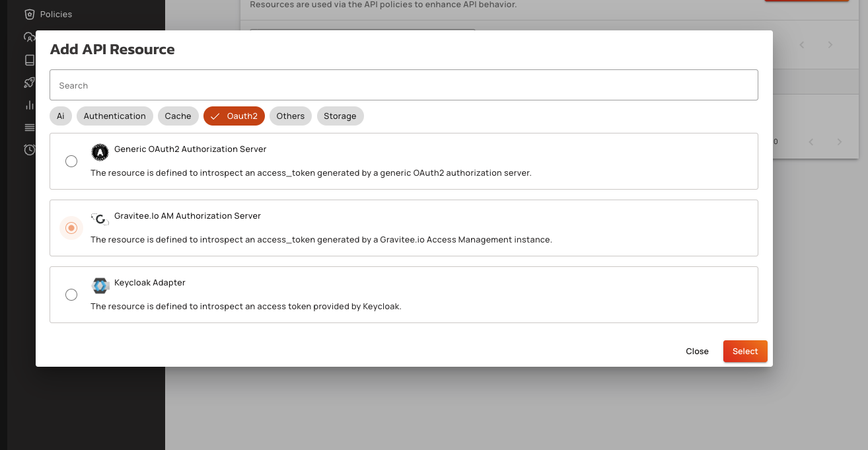The width and height of the screenshot is (868, 450).
Task: Confirm with the orange Select button
Action: [x=744, y=352]
